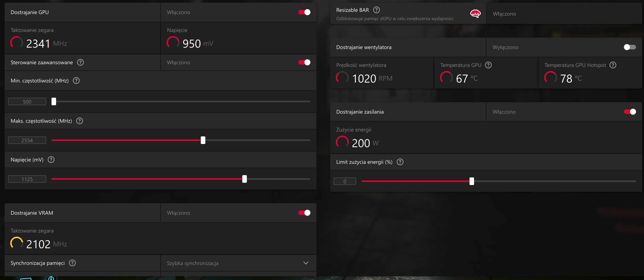Click help icon next to Synchronizacja pamięci
Screen dimensions: 644x280
72,263
